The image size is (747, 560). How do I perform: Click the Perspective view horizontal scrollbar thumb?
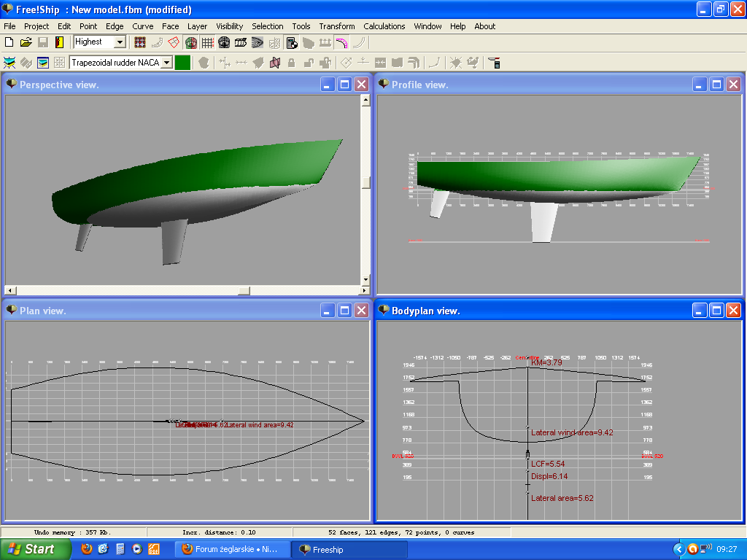pos(244,290)
